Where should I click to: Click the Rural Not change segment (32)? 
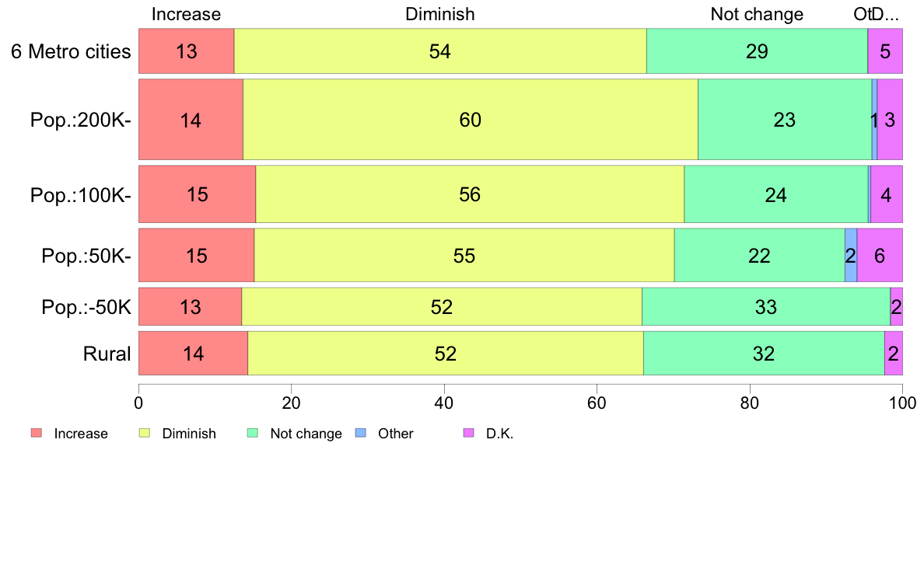click(x=764, y=354)
